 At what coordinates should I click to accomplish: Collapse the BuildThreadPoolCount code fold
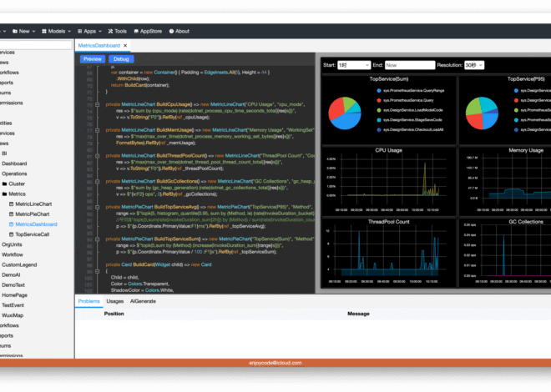pyautogui.click(x=98, y=156)
